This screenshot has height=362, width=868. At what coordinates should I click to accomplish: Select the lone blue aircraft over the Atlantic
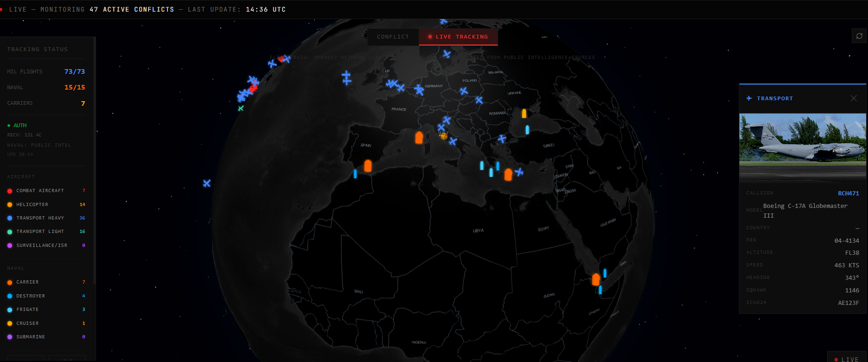(207, 183)
